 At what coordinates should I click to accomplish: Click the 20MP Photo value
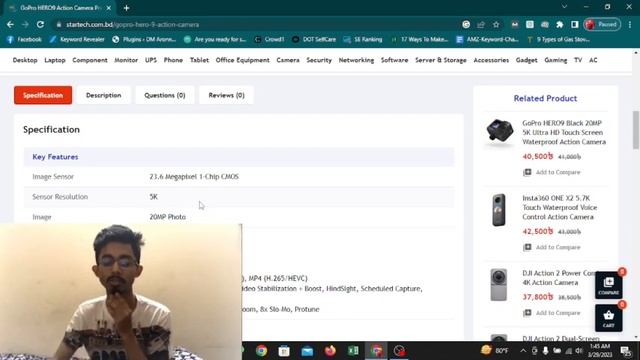pos(167,217)
